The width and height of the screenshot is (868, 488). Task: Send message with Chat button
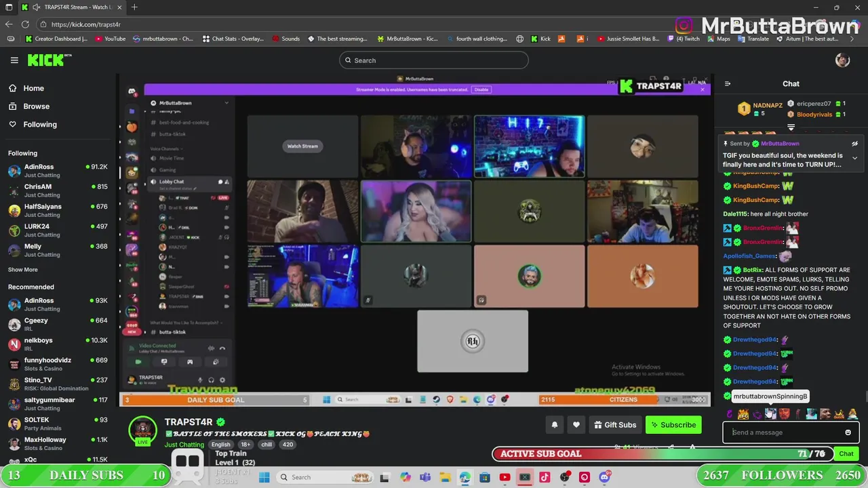(846, 453)
